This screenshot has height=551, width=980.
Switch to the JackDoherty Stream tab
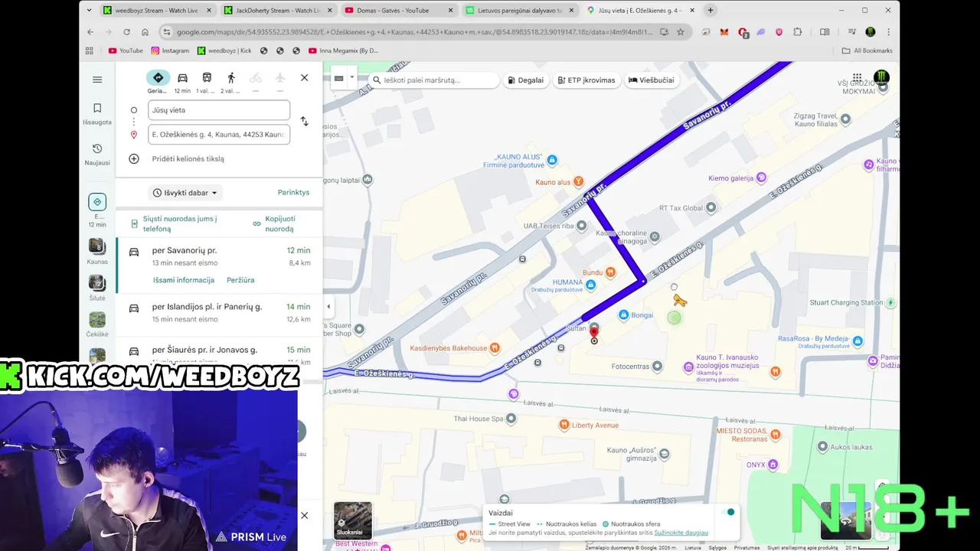click(x=278, y=10)
